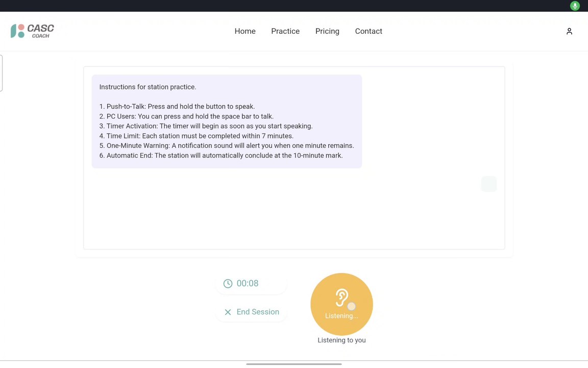Click the X icon next to End Session
The image size is (588, 368).
tap(228, 312)
